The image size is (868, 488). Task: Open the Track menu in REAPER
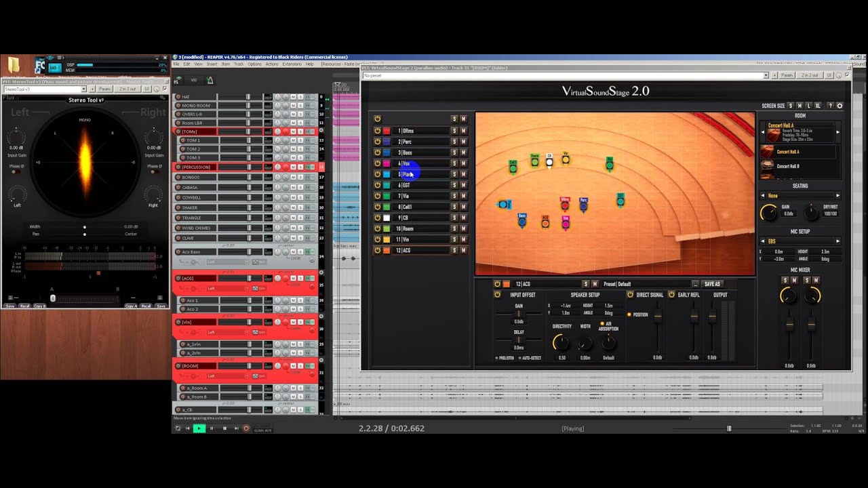point(239,64)
